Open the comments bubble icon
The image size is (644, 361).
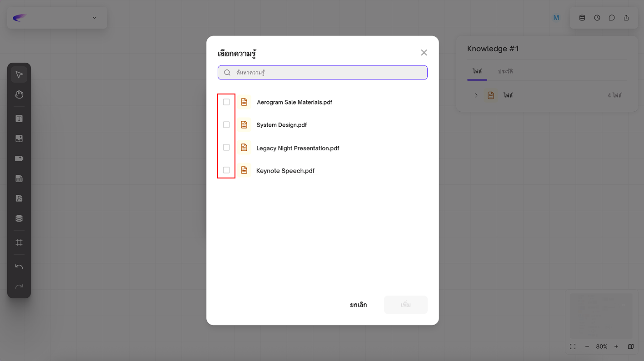click(x=612, y=18)
